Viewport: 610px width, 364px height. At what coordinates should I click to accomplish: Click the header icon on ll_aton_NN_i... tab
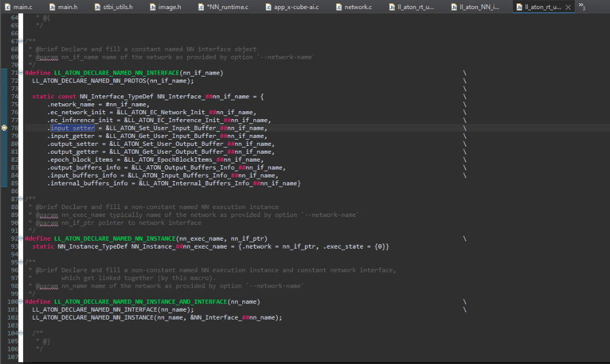coord(453,7)
